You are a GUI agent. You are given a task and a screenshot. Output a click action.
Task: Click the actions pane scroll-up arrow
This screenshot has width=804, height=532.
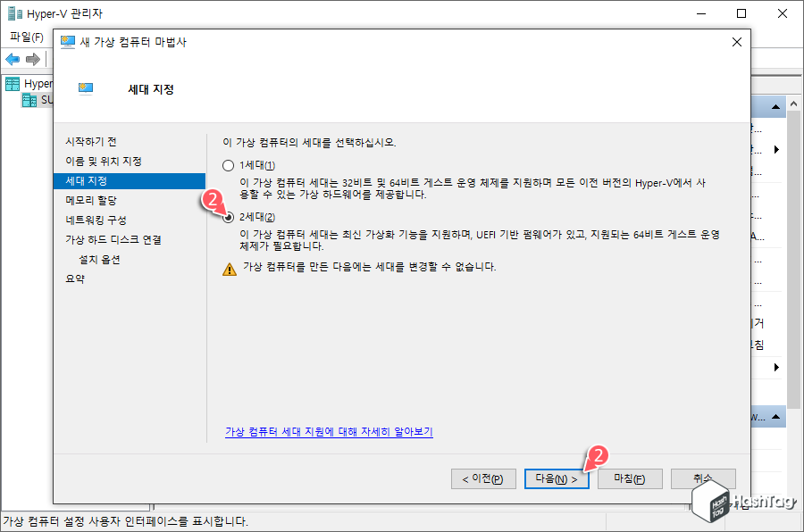coord(794,104)
